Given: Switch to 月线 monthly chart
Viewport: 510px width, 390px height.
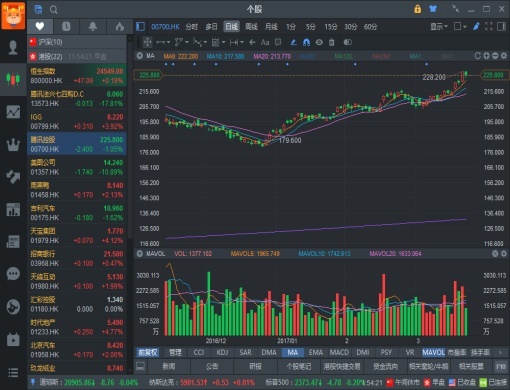Looking at the screenshot, I should pos(271,27).
